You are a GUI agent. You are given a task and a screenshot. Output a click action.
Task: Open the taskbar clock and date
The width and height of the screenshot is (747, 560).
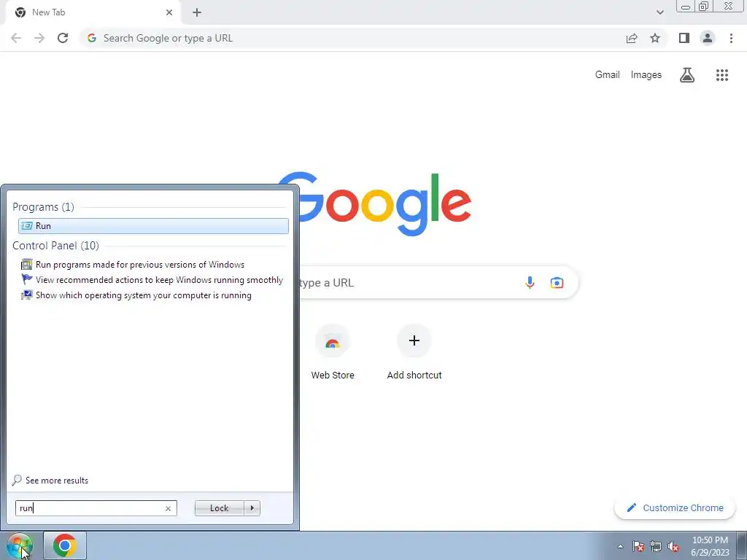click(710, 546)
